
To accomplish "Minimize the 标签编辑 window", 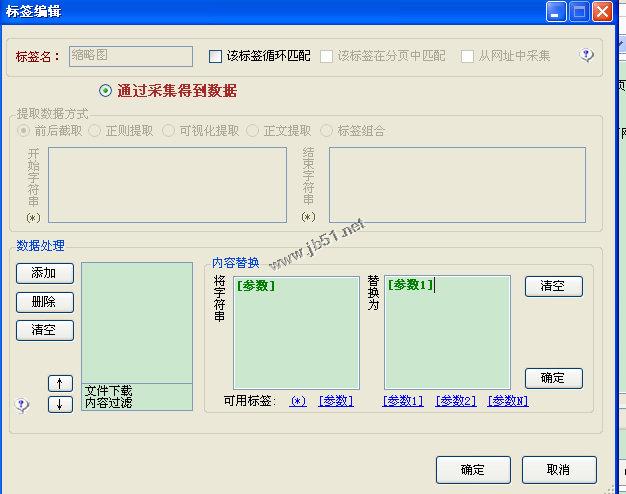I will point(556,11).
